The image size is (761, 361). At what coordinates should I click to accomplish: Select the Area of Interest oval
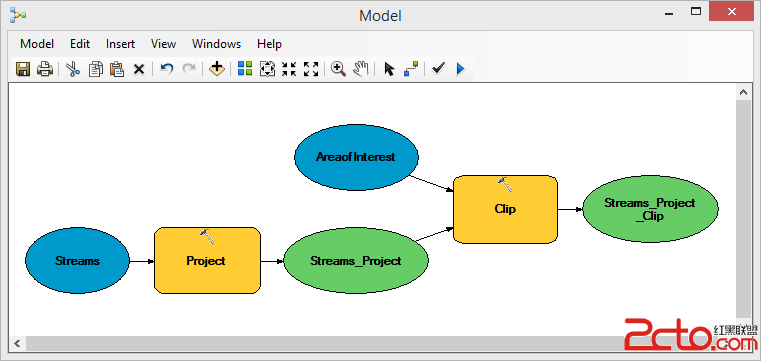coord(356,157)
